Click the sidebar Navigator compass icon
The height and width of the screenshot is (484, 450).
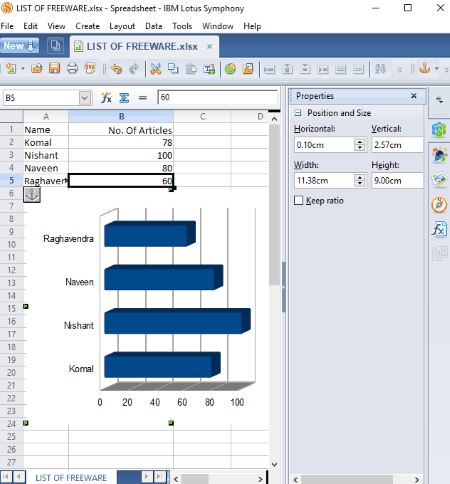439,205
